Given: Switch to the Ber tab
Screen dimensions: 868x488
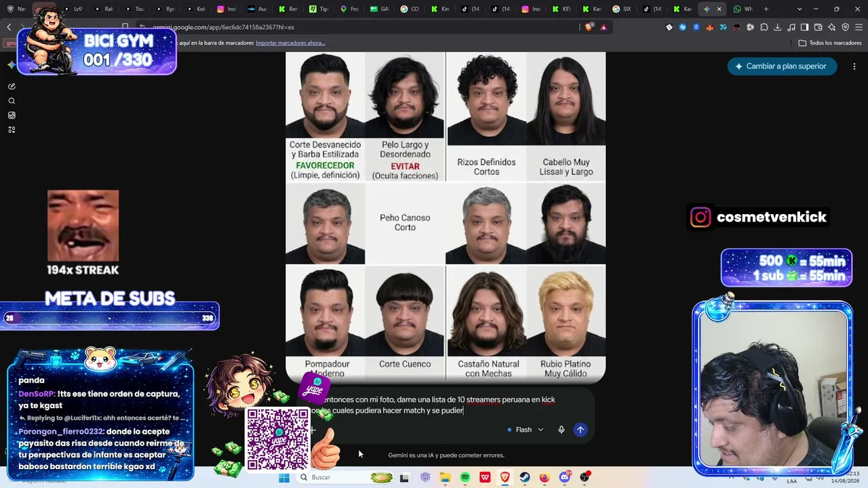Looking at the screenshot, I should click(288, 9).
